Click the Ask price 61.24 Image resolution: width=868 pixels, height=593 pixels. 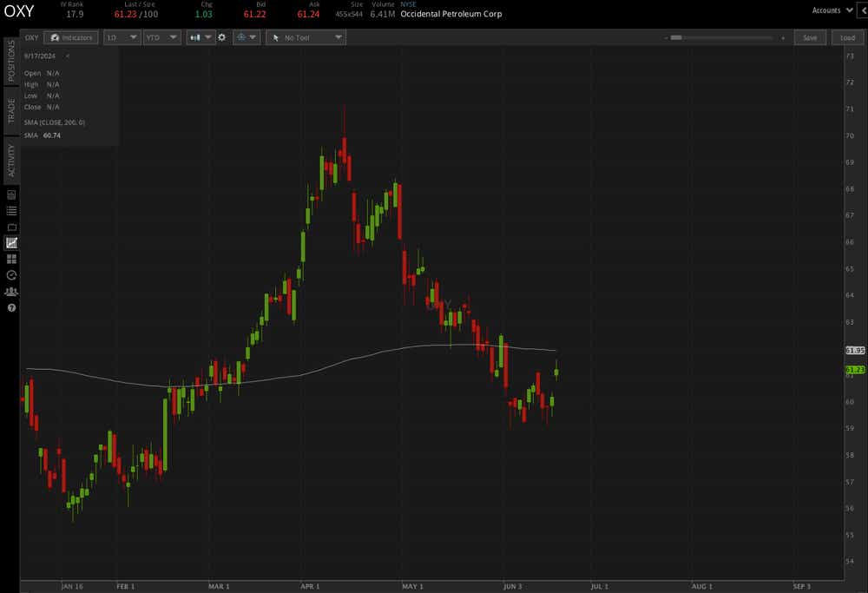(x=308, y=15)
